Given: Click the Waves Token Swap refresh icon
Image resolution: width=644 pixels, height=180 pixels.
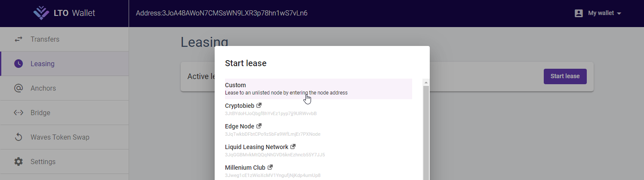Looking at the screenshot, I should tap(18, 137).
